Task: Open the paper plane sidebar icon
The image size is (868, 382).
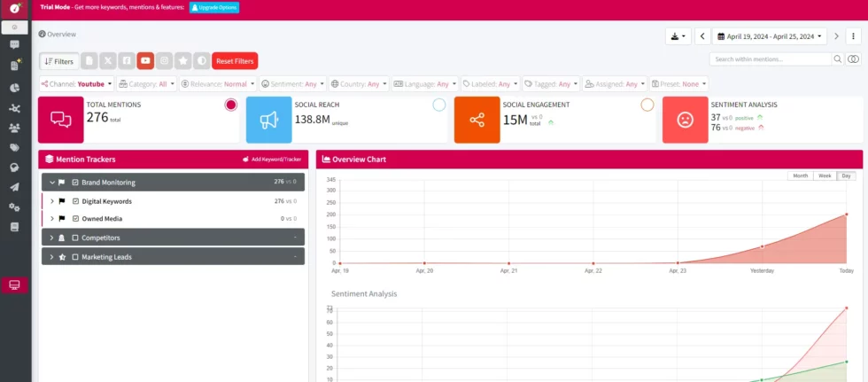Action: 15,187
